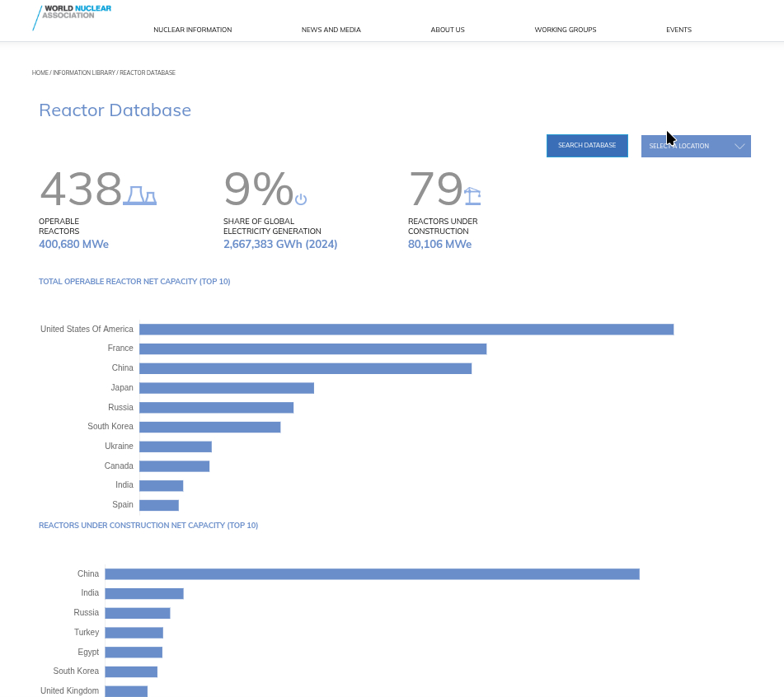Image resolution: width=784 pixels, height=697 pixels.
Task: Navigate to the Events menu item
Action: (x=678, y=30)
